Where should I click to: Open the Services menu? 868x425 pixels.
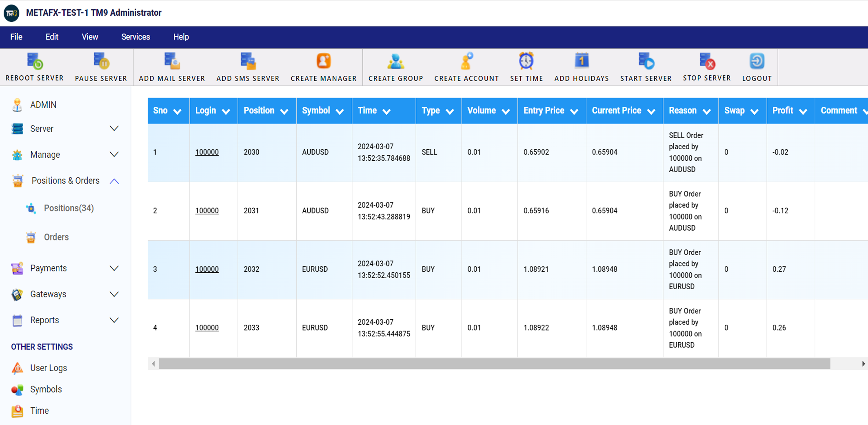pos(136,37)
